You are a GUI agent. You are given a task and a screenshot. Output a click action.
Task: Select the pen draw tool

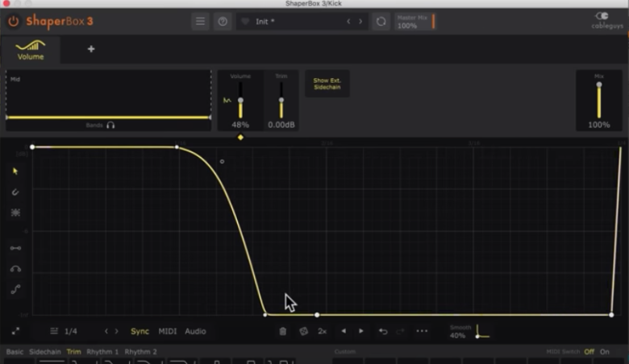[15, 192]
